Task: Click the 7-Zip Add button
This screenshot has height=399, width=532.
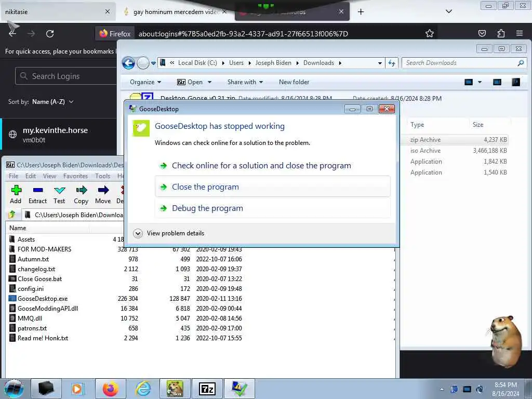Action: pyautogui.click(x=16, y=195)
